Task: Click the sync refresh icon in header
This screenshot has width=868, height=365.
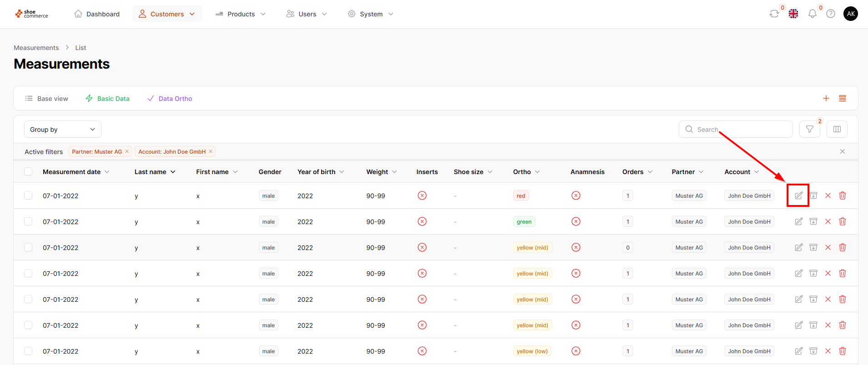Action: click(774, 14)
